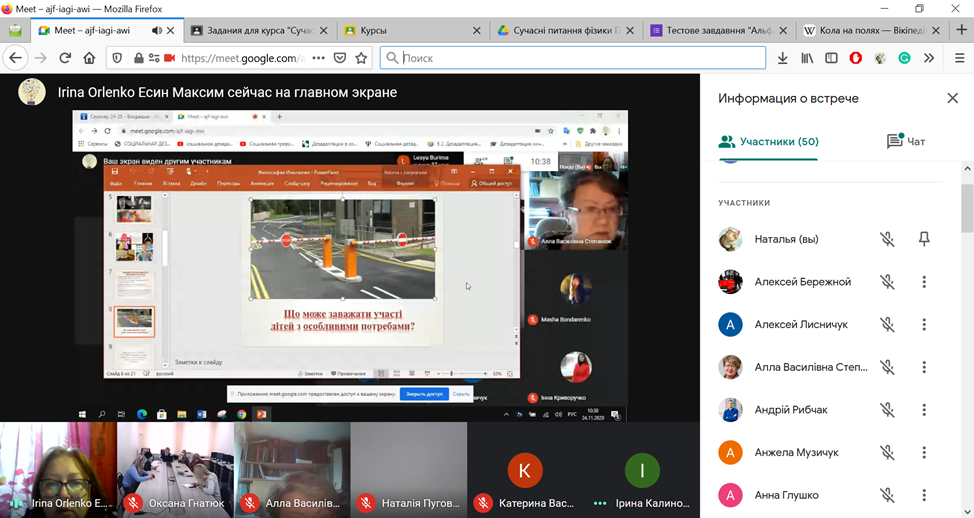974x518 pixels.
Task: Open the Firefox library icon
Action: click(807, 58)
